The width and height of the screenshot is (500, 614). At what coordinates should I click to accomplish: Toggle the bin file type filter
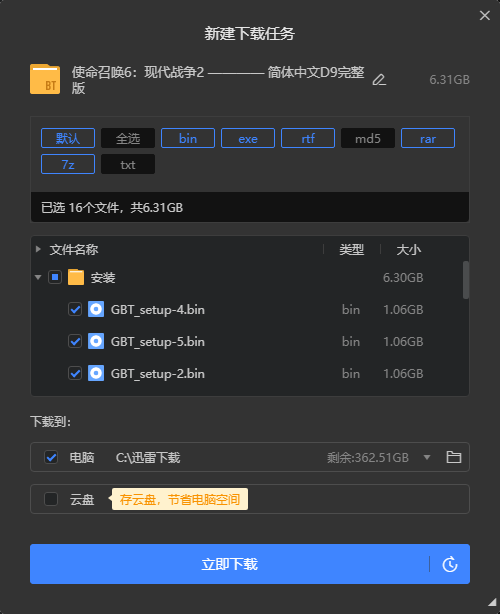188,138
